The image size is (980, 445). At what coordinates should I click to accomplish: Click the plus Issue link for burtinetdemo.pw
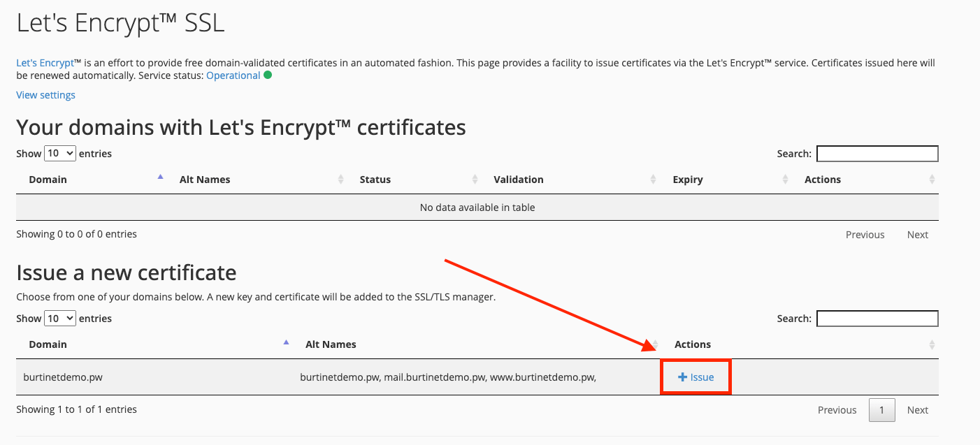696,377
